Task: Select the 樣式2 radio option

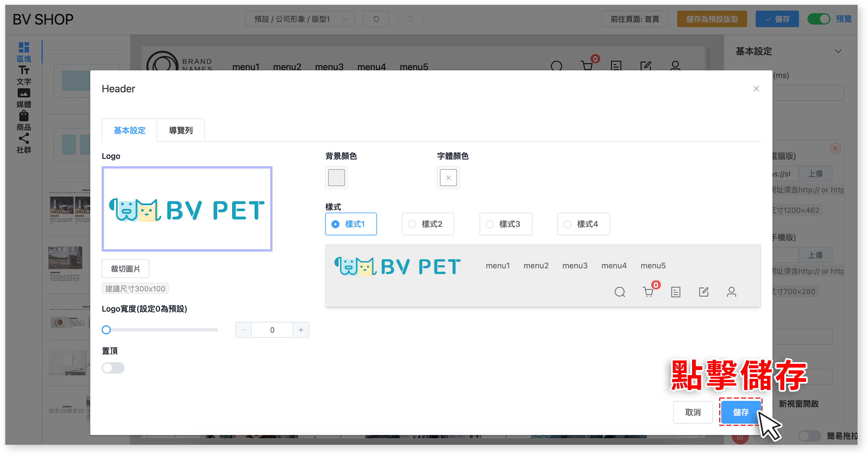Action: 428,224
